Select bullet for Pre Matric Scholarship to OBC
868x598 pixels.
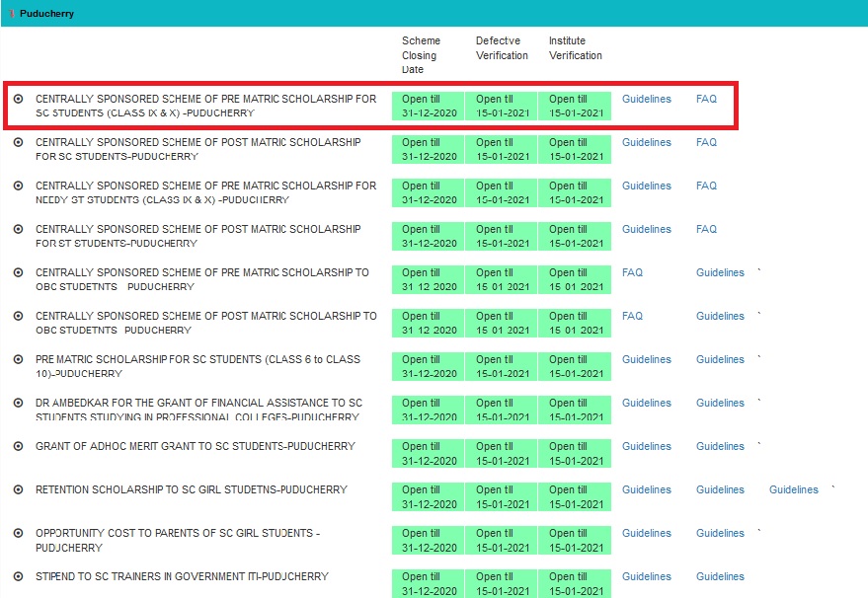18,272
